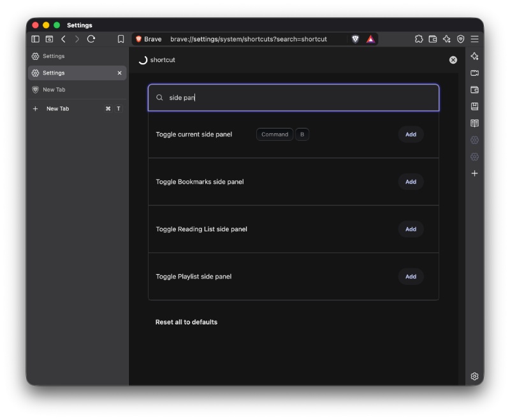Go back with the left arrow

[63, 39]
